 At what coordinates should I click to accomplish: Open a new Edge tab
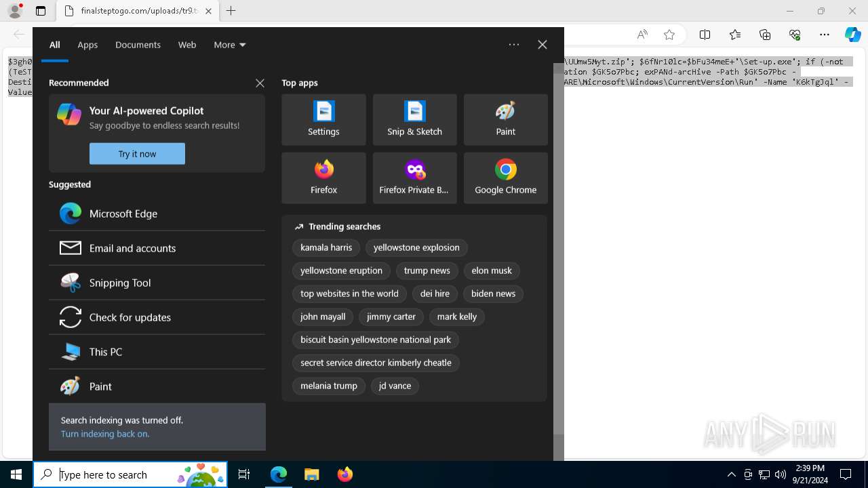231,11
